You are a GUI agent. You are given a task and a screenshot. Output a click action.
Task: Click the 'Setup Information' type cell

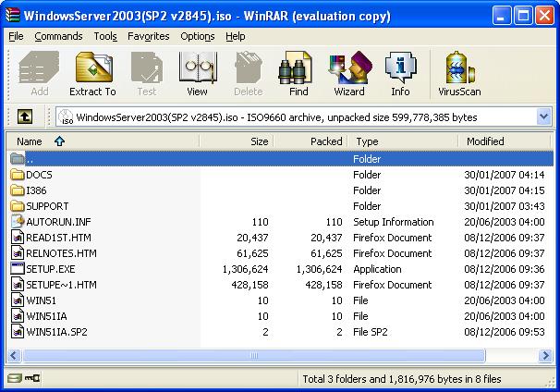[x=394, y=222]
